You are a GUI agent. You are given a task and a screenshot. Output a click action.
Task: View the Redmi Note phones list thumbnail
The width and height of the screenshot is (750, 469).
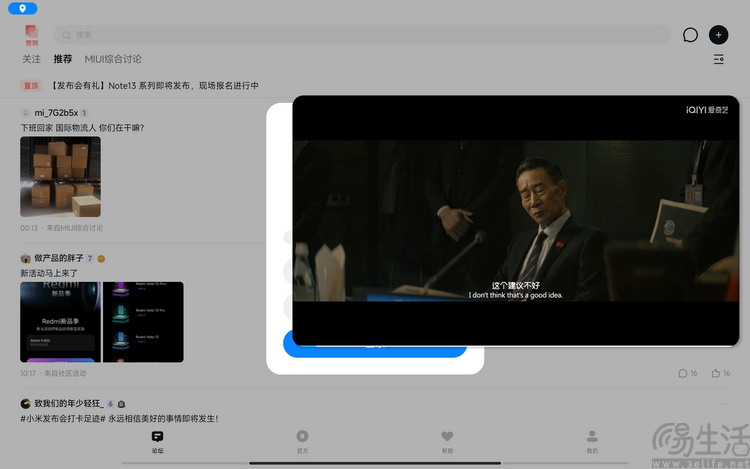[143, 322]
